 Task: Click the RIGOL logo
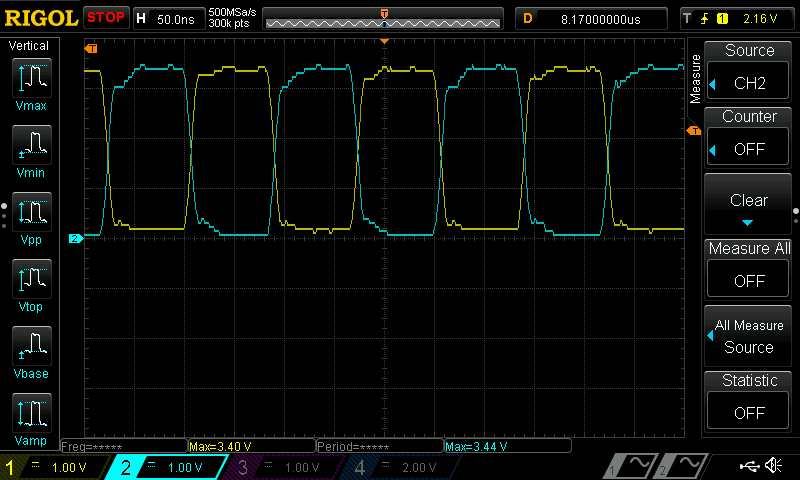click(x=41, y=18)
